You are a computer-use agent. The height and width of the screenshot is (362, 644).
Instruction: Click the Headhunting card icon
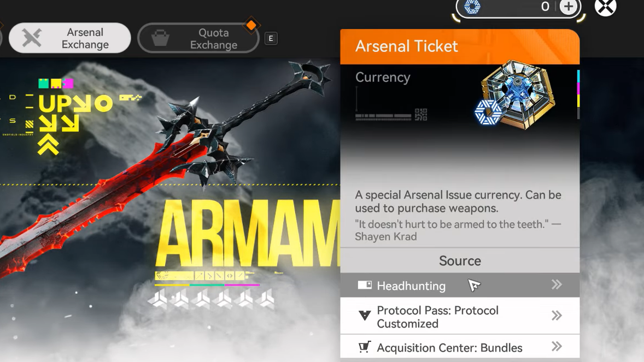[x=365, y=285]
